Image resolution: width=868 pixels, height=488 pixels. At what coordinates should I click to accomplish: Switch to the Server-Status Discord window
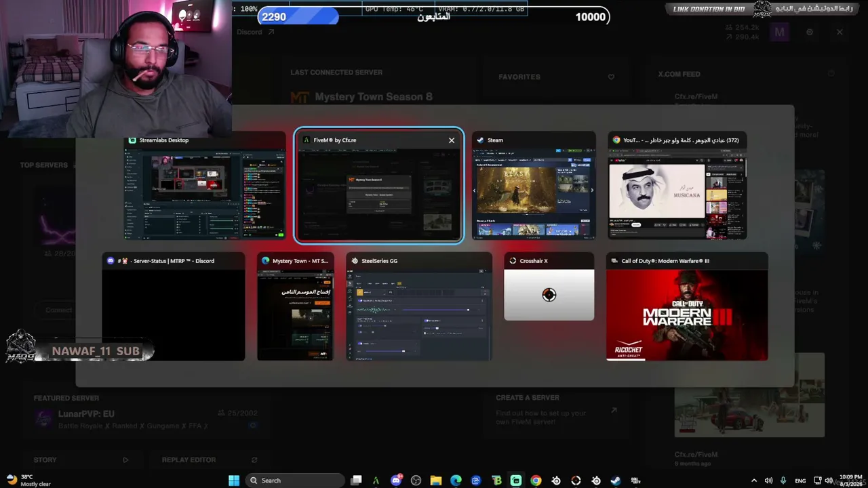pyautogui.click(x=174, y=306)
